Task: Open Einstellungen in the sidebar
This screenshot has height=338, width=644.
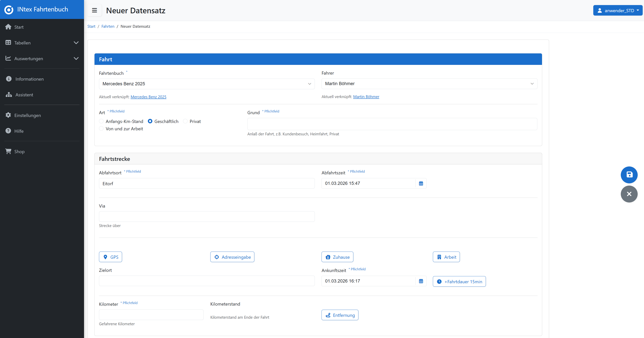Action: 28,115
